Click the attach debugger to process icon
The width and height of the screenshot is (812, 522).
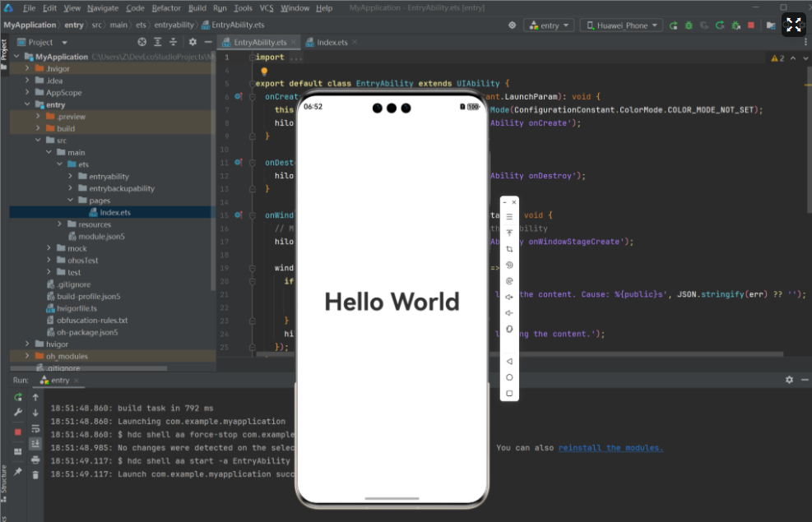(735, 25)
